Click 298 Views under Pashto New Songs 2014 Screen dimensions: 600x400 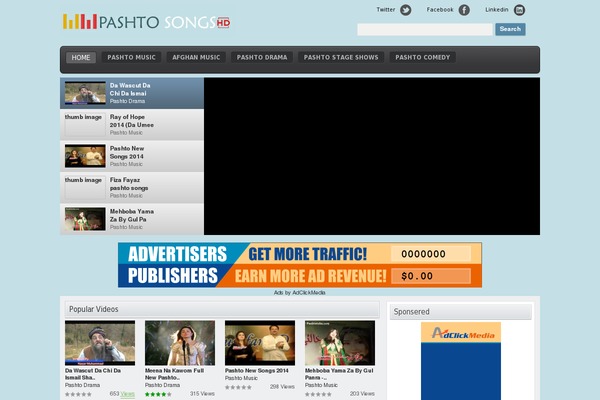282,387
